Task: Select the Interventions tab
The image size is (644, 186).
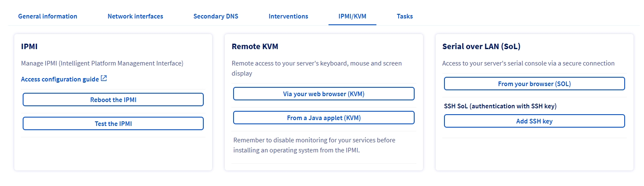Action: click(x=288, y=16)
